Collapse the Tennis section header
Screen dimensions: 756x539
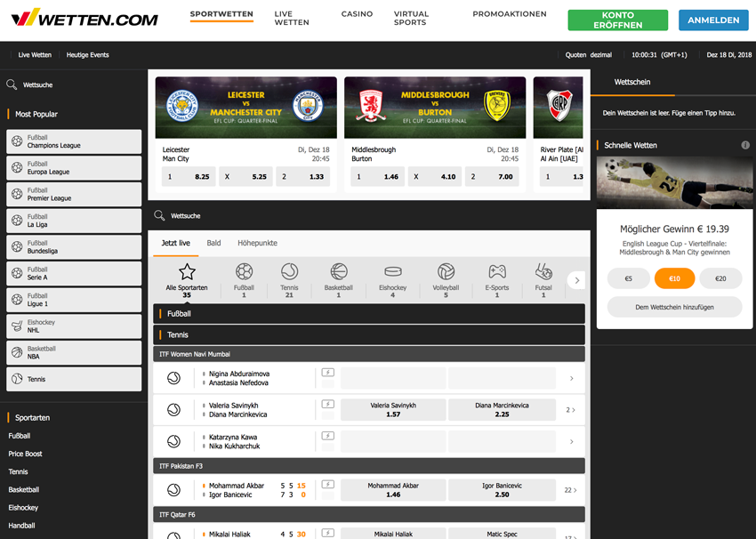tap(369, 334)
